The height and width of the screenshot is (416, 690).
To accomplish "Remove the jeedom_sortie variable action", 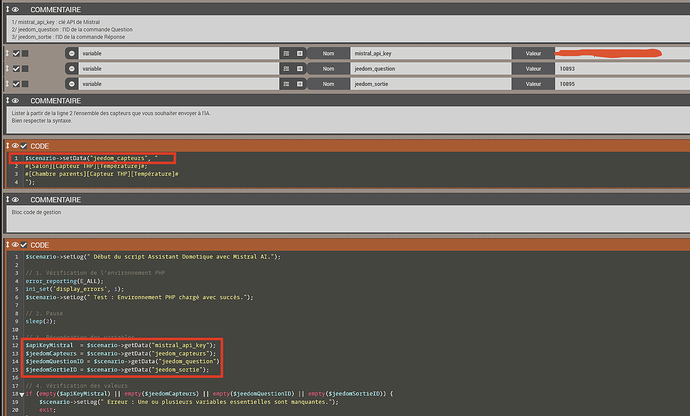I will (71, 84).
